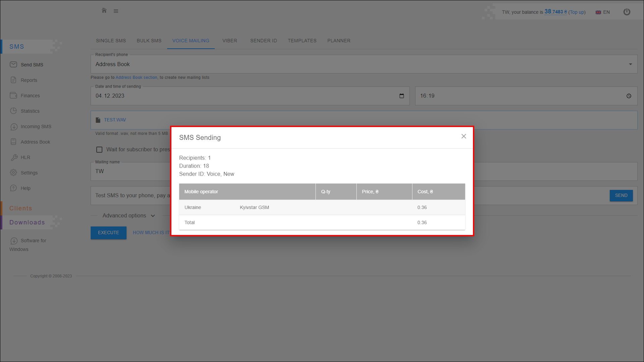This screenshot has width=644, height=362.
Task: Close the SMS Sending dialog
Action: coord(464,136)
